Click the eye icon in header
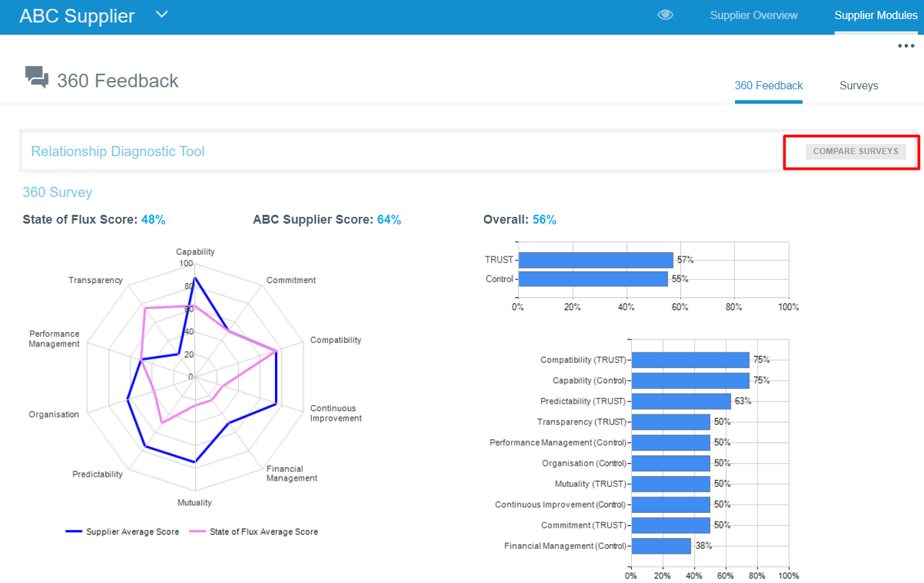The image size is (924, 583). [x=665, y=15]
